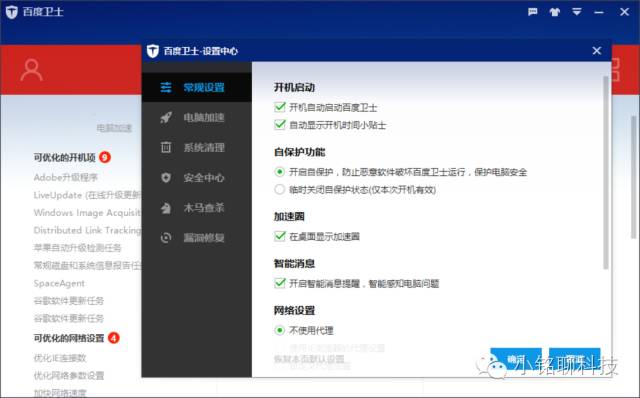Click Adobe升级程序 item in main window
The image size is (640, 398).
coord(66,177)
